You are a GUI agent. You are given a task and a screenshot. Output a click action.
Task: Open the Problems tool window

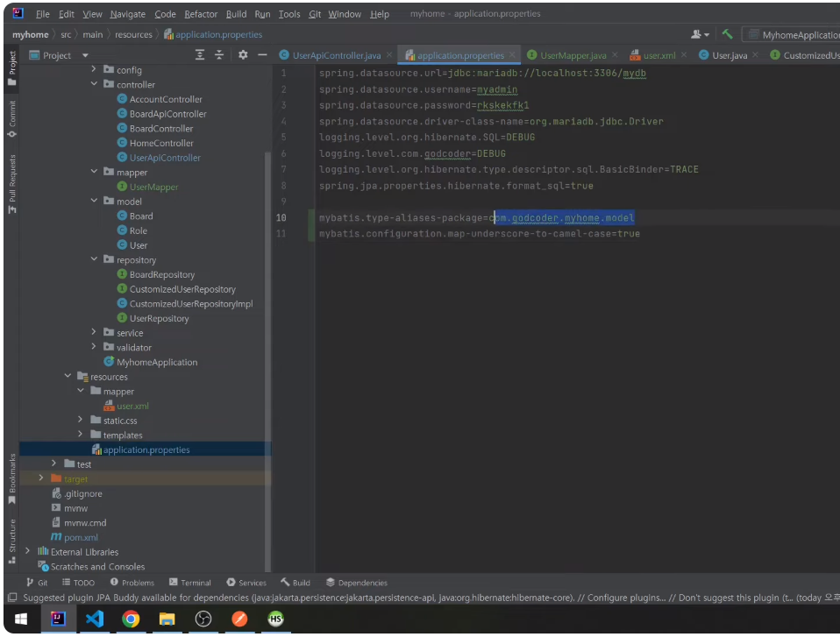click(x=132, y=583)
